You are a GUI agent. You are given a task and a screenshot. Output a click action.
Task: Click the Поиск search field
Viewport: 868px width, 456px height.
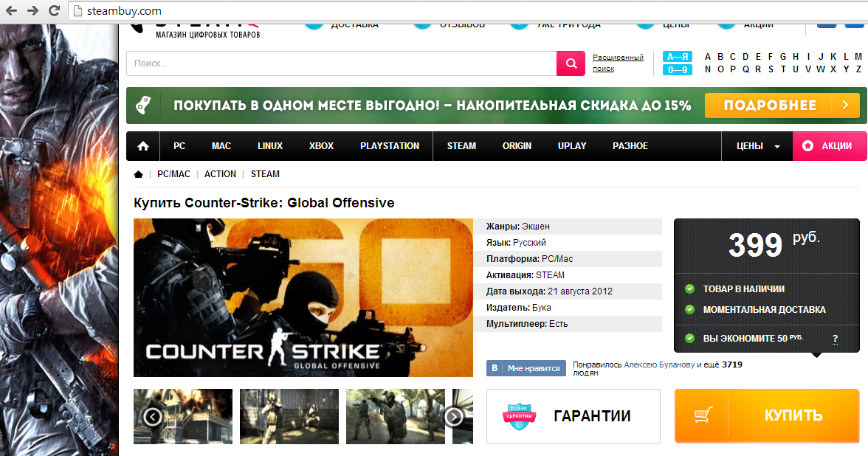(342, 63)
